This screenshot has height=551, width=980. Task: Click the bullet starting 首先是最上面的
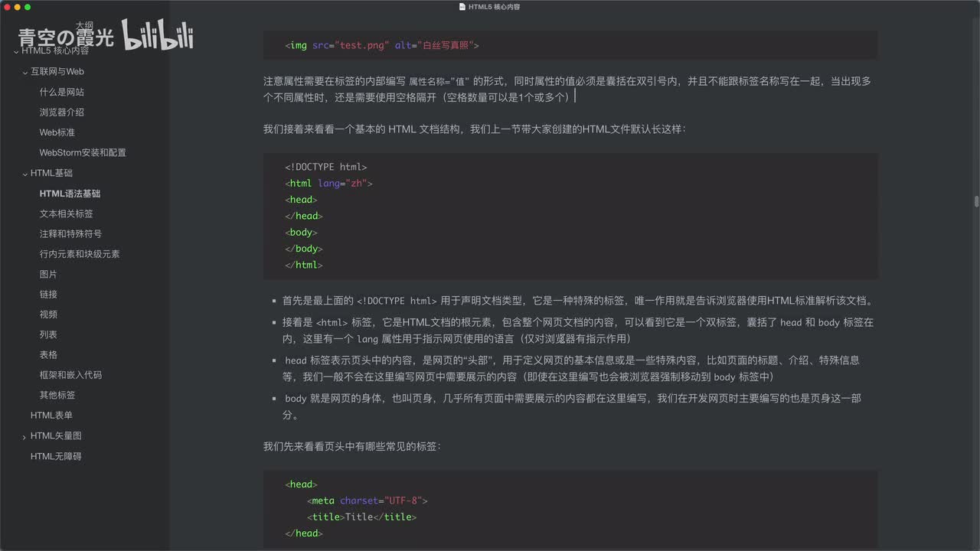coord(577,301)
